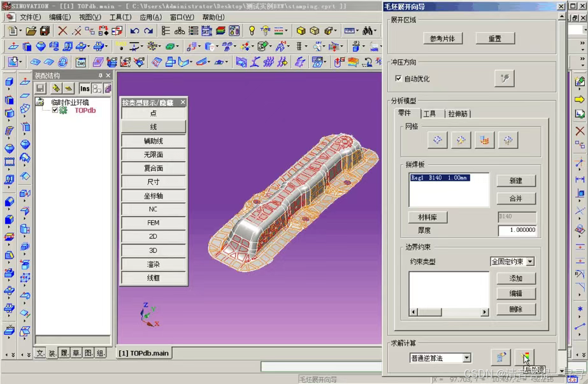Click the stamping direction adjustment icon under 冲压方向
The width and height of the screenshot is (588, 384).
pyautogui.click(x=505, y=78)
